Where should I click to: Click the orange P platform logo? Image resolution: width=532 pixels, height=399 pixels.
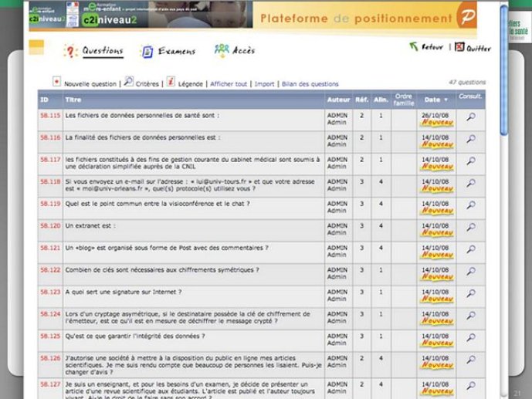point(466,15)
